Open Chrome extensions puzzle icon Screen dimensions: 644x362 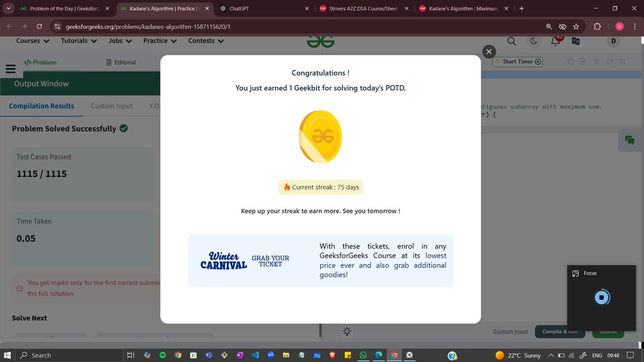pos(597,26)
